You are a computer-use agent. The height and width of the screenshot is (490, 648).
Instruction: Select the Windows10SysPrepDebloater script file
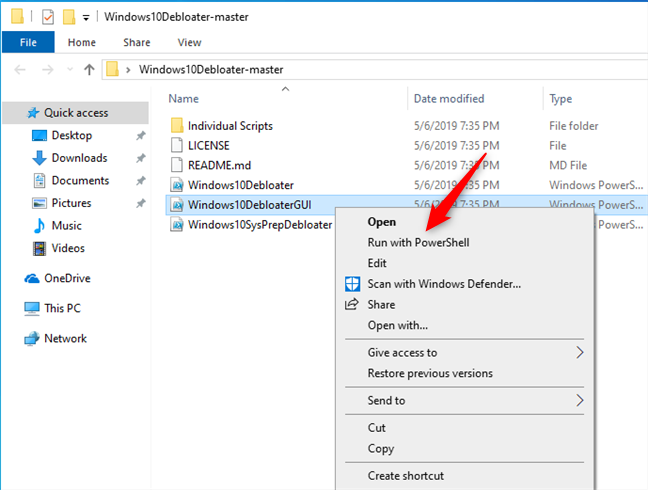260,225
